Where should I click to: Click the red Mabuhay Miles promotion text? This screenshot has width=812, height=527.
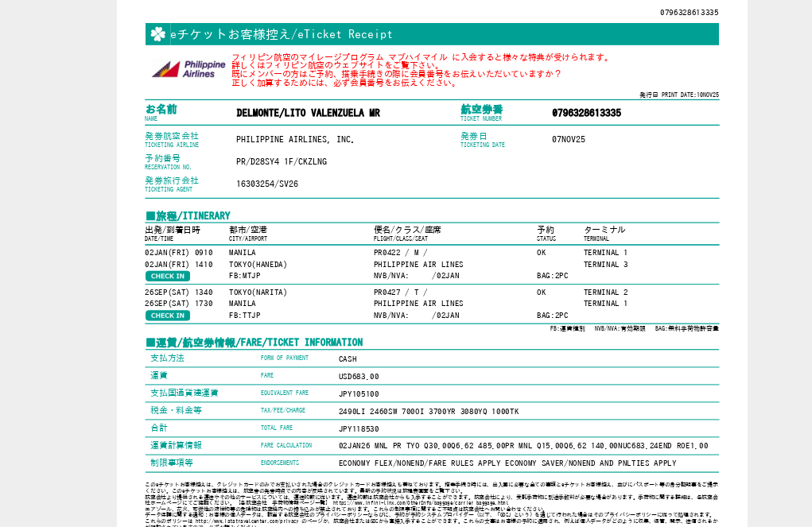pos(420,57)
